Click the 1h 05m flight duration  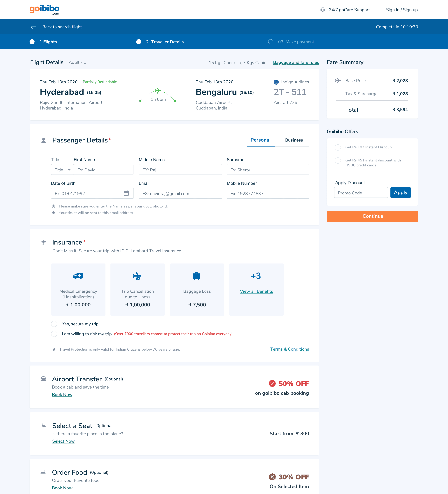158,99
